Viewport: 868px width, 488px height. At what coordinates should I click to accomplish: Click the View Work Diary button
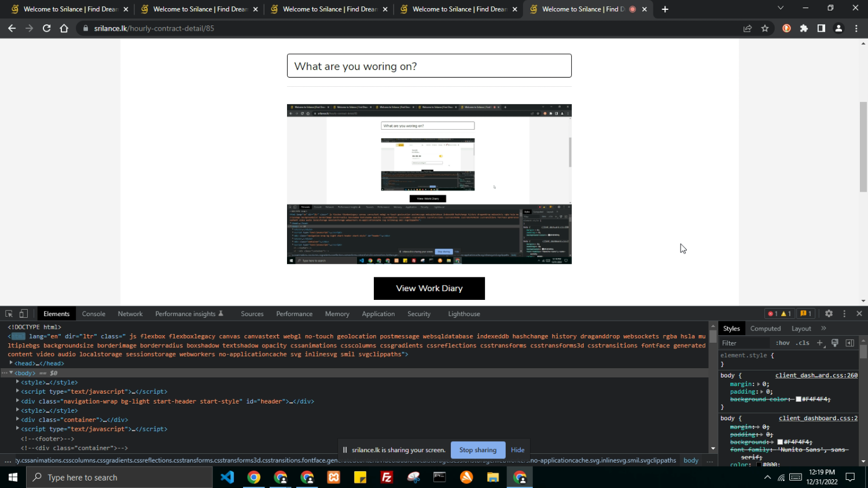(x=429, y=288)
